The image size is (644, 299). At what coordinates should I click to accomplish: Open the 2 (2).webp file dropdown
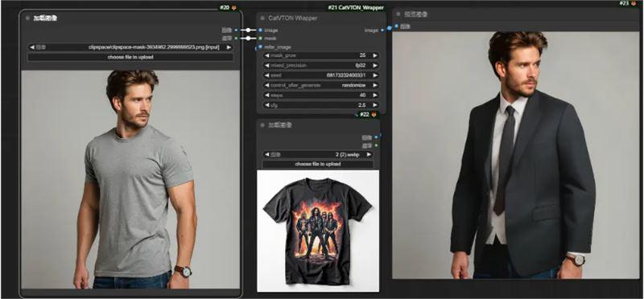tap(318, 154)
